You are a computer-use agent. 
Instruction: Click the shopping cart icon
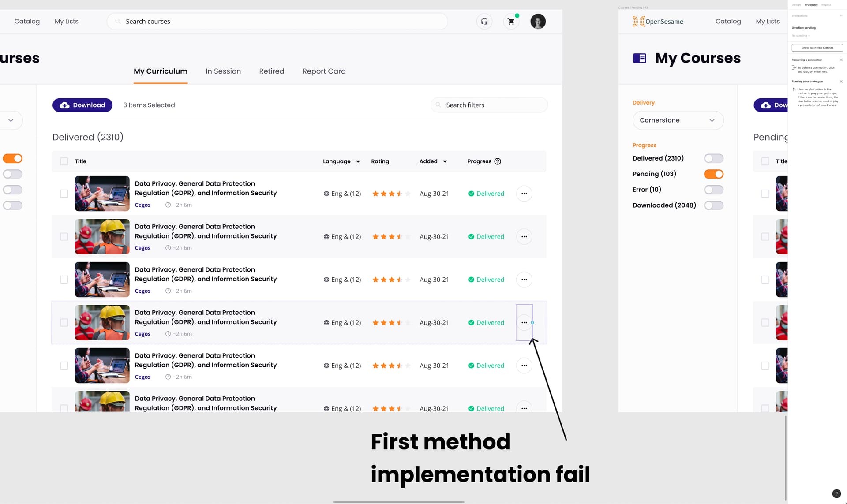511,21
